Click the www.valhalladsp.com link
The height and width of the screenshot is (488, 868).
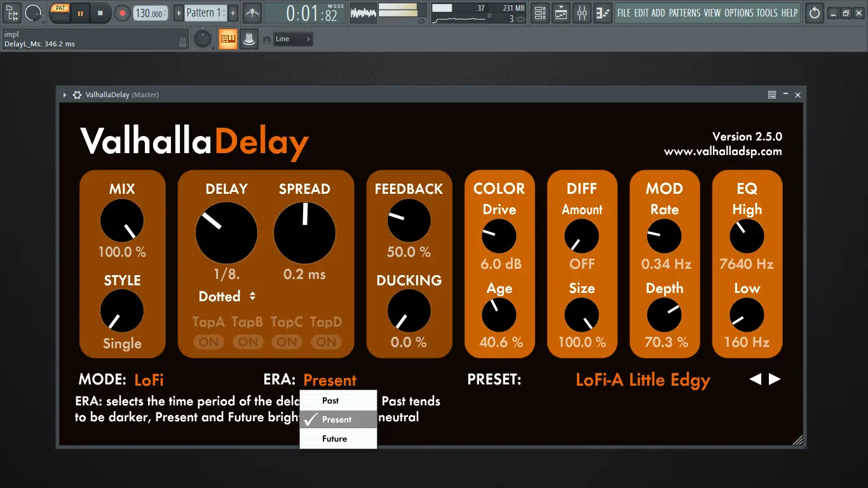(723, 152)
